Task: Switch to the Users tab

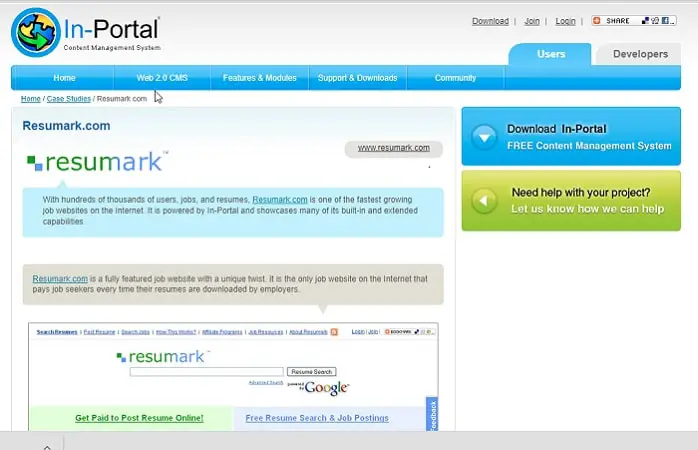Action: 551,54
